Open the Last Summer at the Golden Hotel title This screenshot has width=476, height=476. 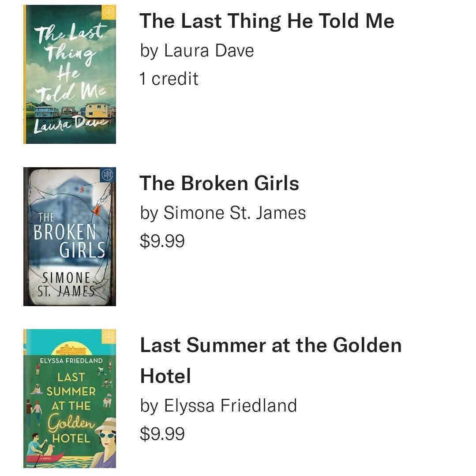(270, 360)
